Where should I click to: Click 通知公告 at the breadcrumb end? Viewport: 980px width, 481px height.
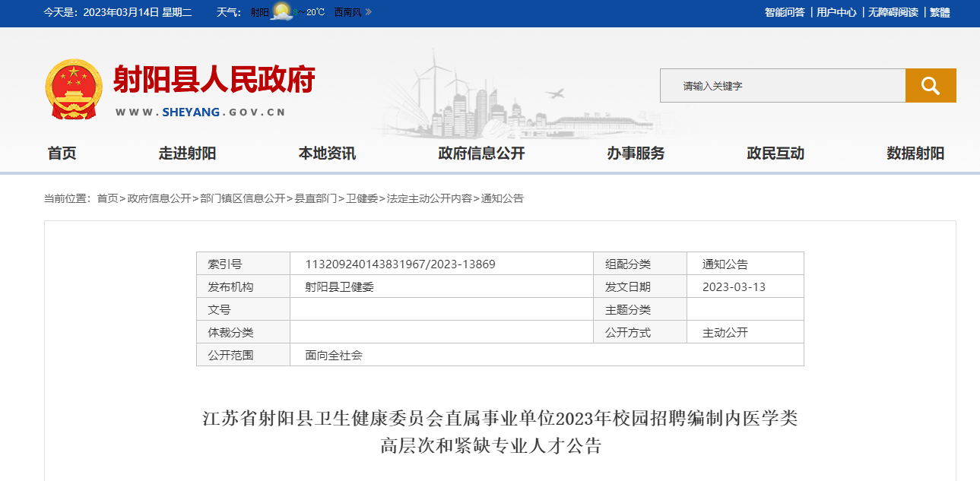point(503,198)
